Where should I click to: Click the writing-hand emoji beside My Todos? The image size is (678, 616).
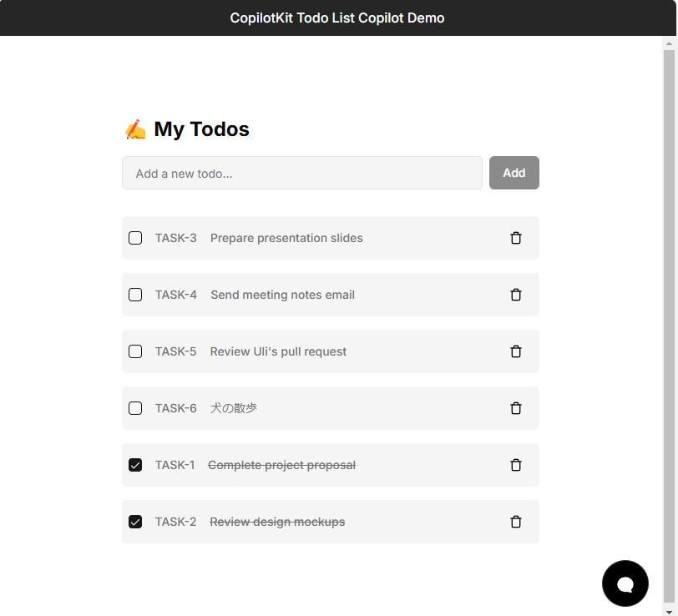[x=134, y=129]
